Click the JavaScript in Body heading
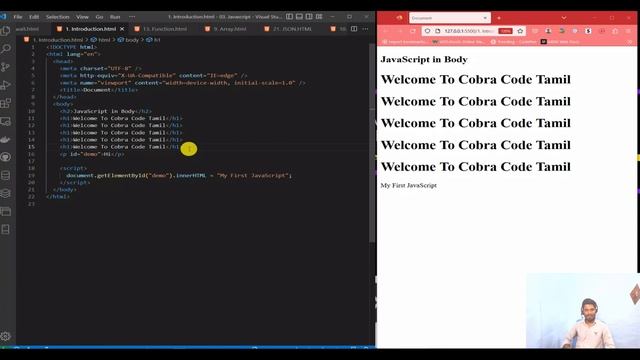The width and height of the screenshot is (640, 360). pyautogui.click(x=424, y=60)
